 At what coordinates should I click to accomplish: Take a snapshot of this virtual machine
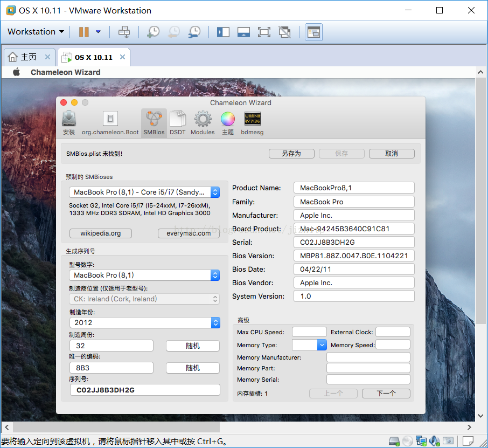tap(153, 32)
